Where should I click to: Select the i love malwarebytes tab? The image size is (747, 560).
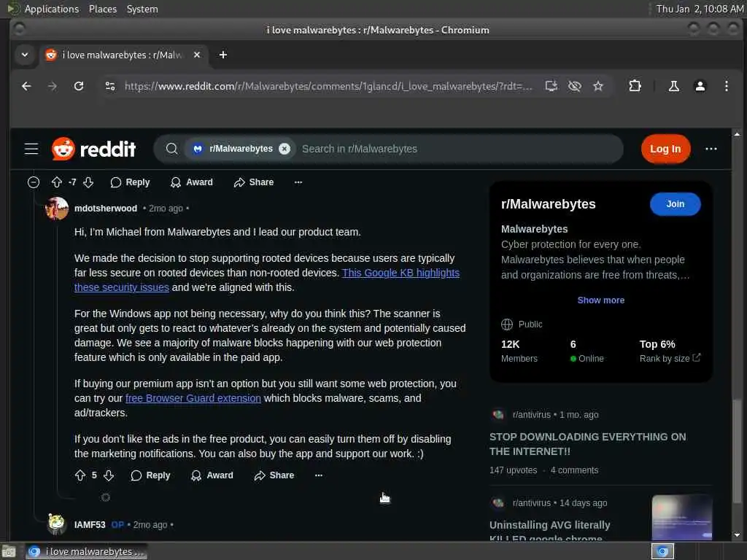point(123,55)
